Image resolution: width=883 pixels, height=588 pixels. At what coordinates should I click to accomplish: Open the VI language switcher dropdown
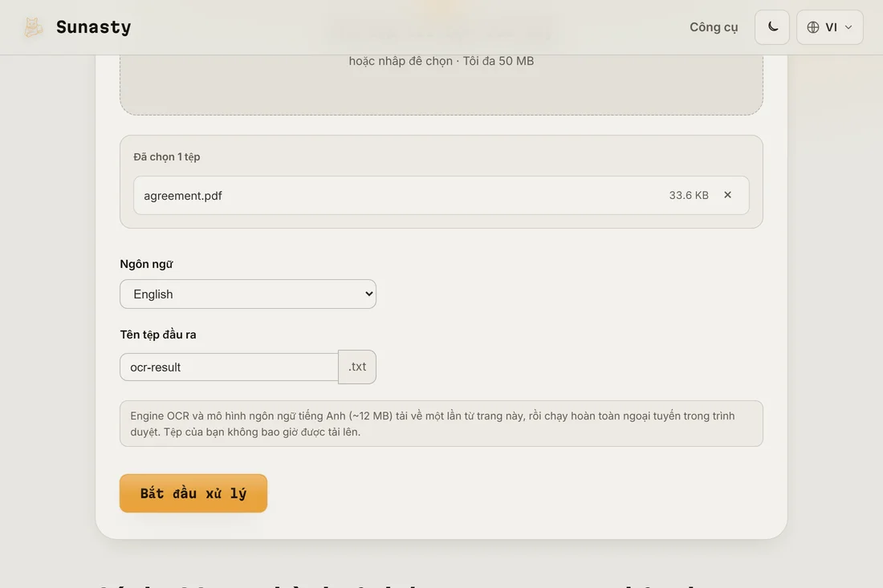829,27
